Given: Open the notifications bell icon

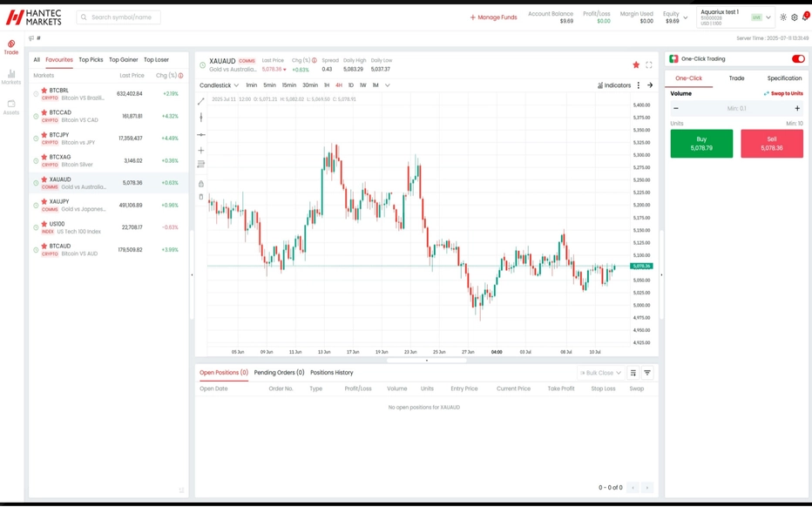Looking at the screenshot, I should [x=804, y=17].
